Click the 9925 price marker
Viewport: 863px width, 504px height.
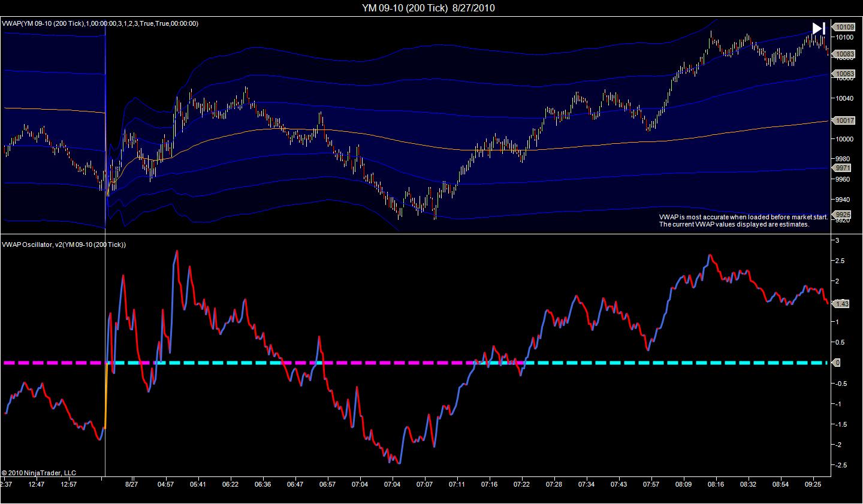click(x=843, y=215)
